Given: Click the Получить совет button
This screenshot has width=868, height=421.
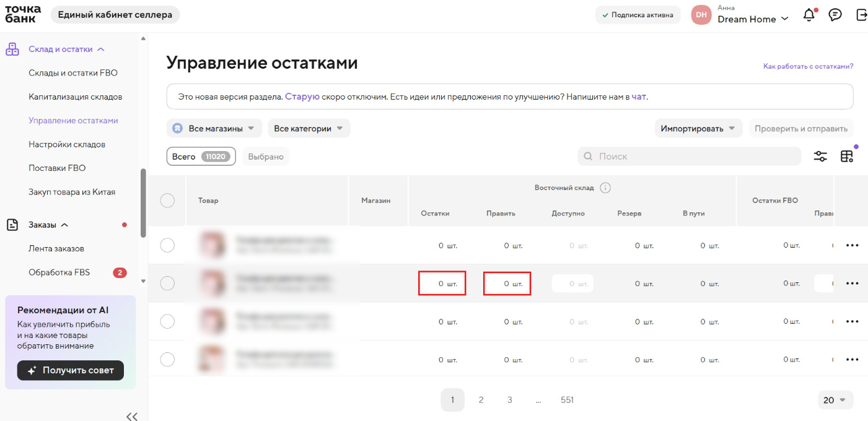Looking at the screenshot, I should point(71,370).
